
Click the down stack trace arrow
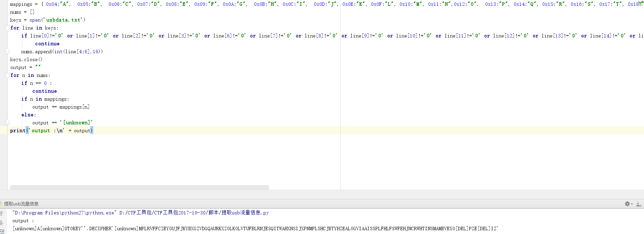tap(2, 223)
